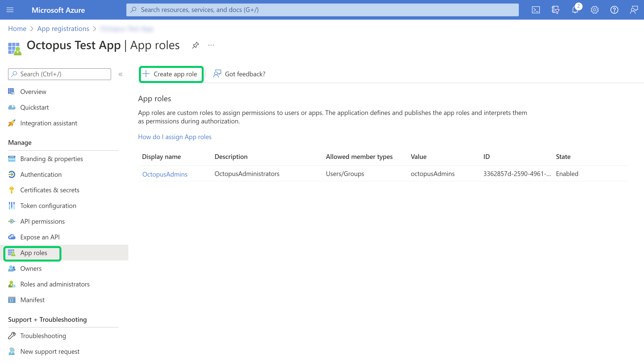Screen dimensions: 644x363
Task: Click the Authentication icon in sidebar
Action: 12,174
